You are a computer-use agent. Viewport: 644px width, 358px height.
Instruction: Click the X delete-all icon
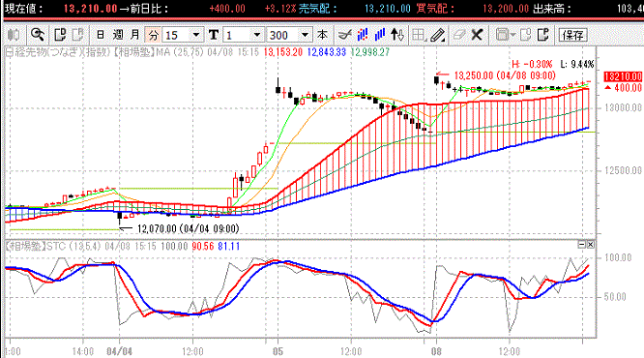[477, 35]
